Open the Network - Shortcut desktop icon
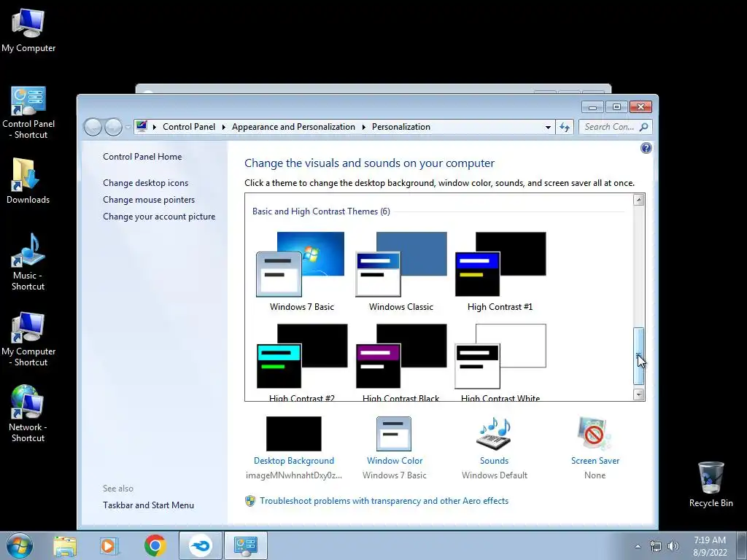Image resolution: width=747 pixels, height=560 pixels. click(x=28, y=413)
